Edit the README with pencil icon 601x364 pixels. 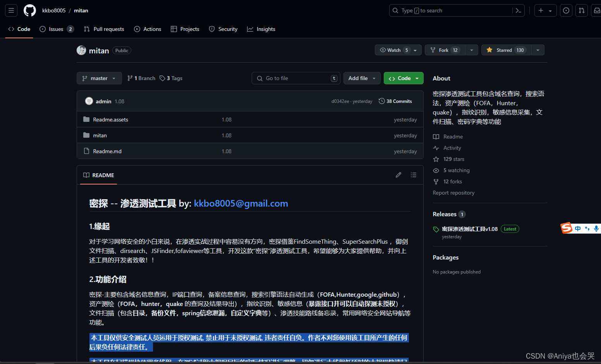398,175
